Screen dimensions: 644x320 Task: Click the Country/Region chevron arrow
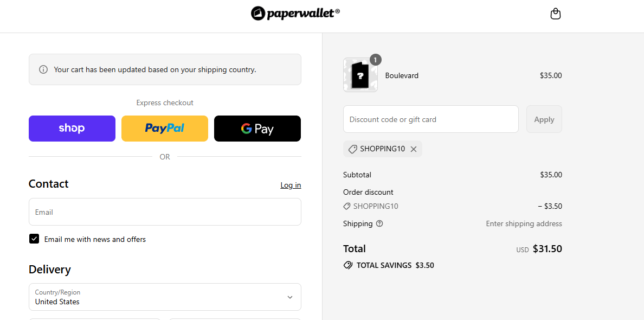point(290,297)
